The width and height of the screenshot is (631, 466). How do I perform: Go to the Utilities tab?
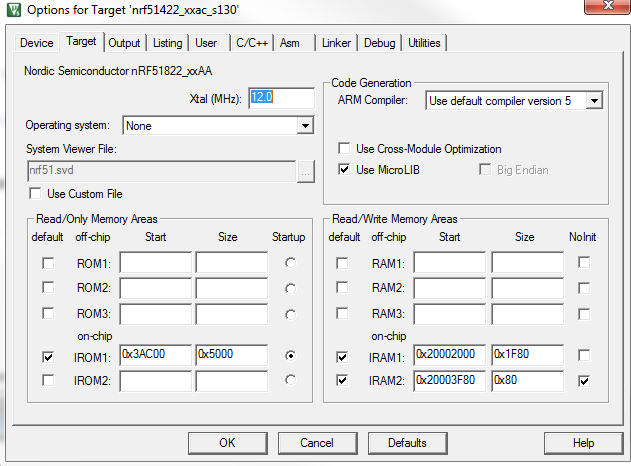[x=424, y=43]
